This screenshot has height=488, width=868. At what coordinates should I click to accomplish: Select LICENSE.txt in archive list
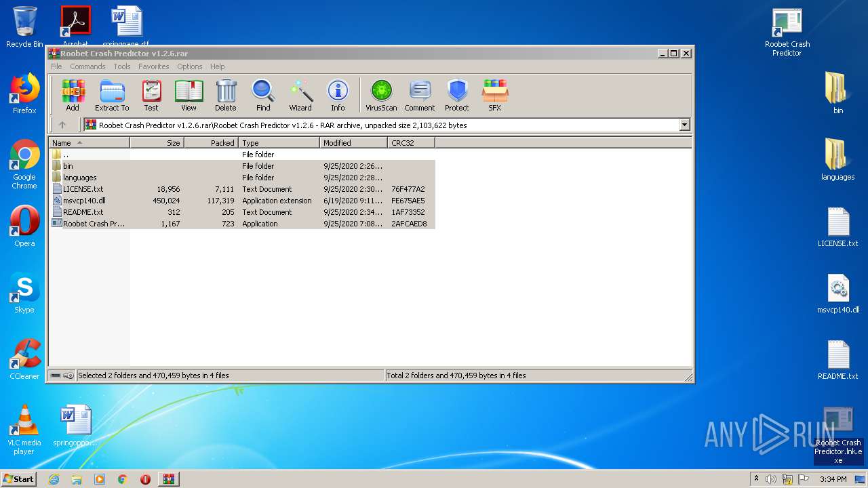[x=242, y=189]
